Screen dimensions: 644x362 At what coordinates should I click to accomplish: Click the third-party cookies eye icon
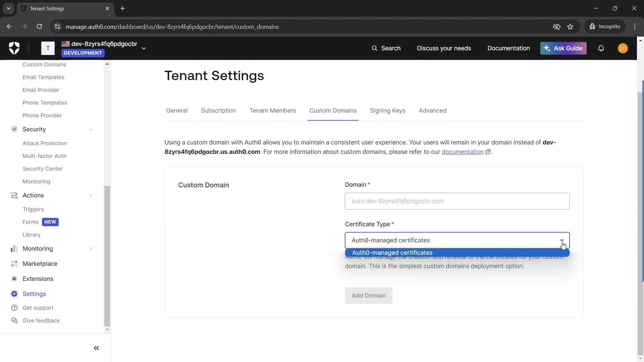pyautogui.click(x=556, y=26)
